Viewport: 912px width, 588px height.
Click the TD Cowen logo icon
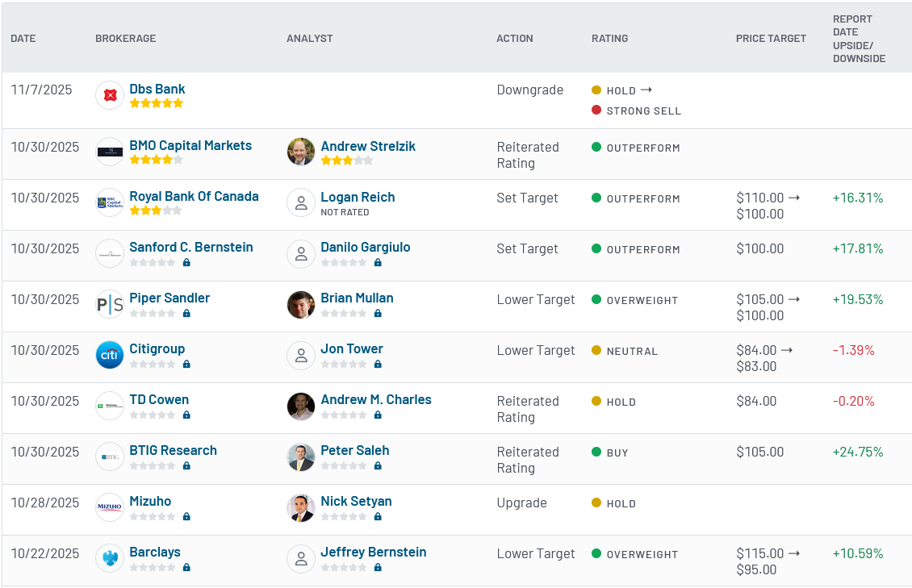pyautogui.click(x=110, y=407)
